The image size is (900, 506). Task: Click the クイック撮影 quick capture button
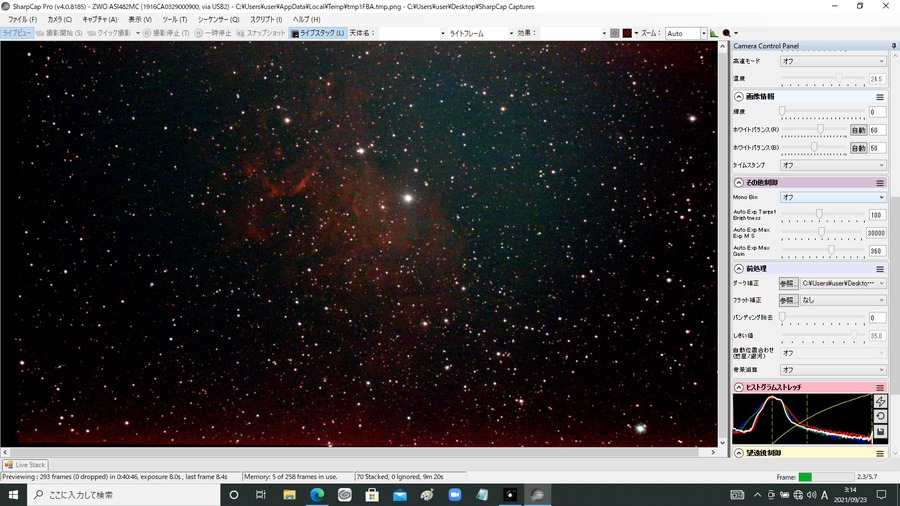pos(109,33)
